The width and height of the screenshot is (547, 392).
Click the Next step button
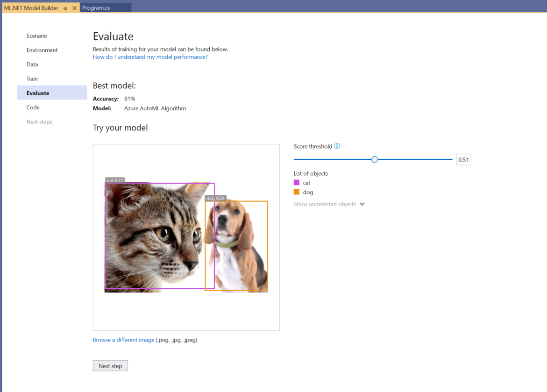[x=110, y=366]
